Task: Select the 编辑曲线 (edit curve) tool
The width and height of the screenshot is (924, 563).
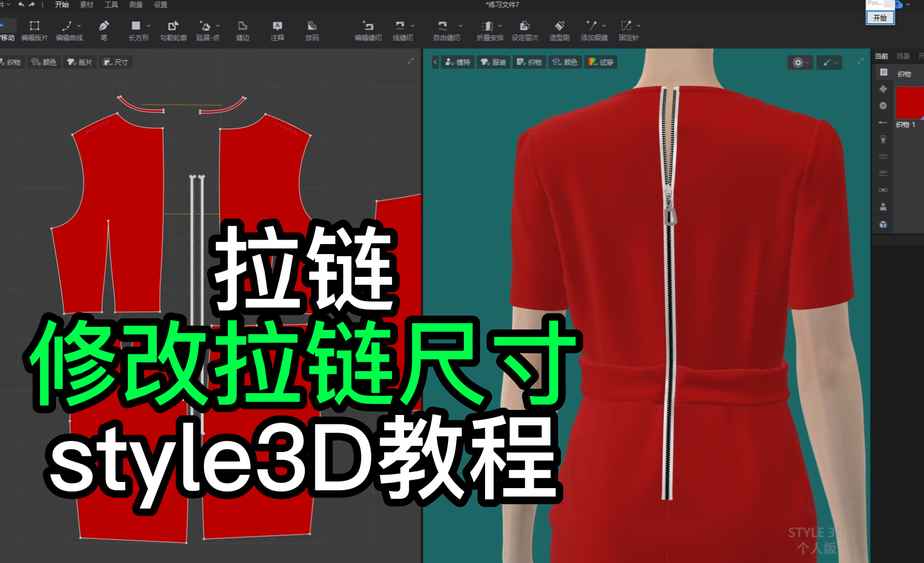Action: pos(69,31)
